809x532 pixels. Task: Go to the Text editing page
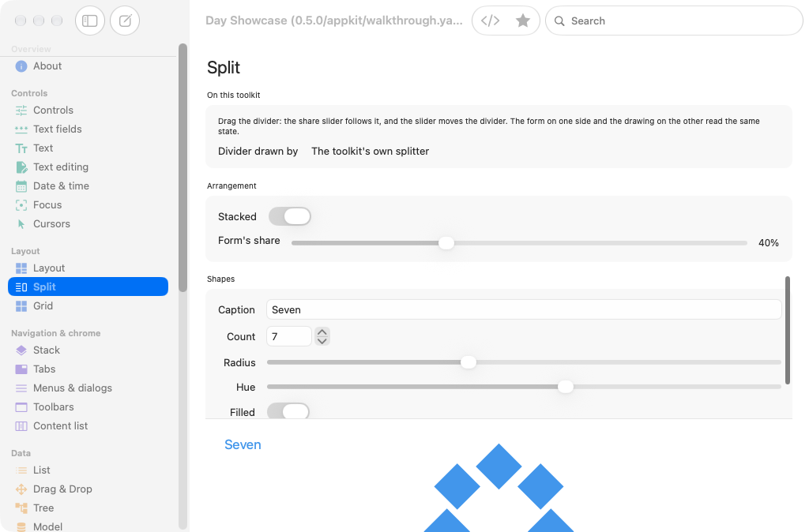pyautogui.click(x=61, y=167)
